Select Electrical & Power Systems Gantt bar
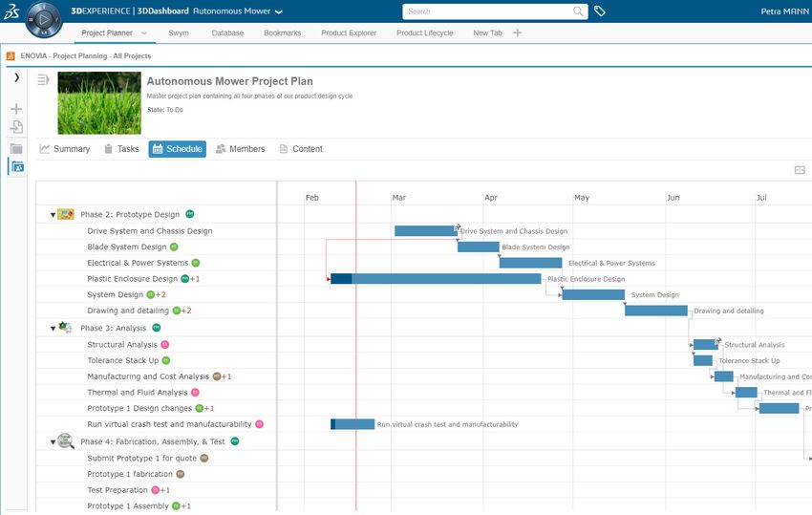812x515 pixels. click(530, 263)
